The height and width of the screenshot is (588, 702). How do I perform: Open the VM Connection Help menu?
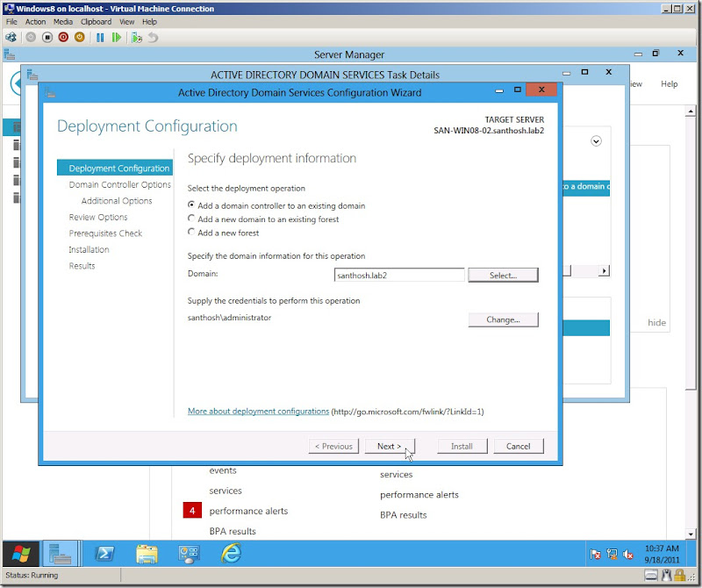pyautogui.click(x=149, y=21)
